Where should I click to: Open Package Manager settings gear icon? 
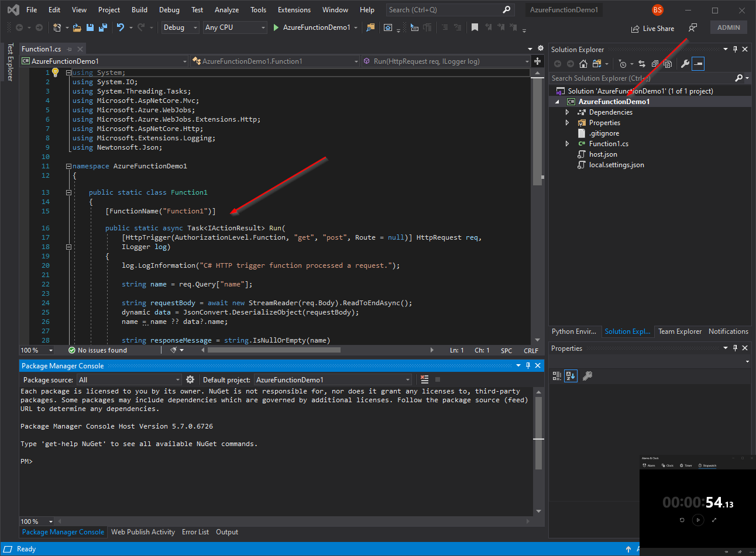(190, 379)
